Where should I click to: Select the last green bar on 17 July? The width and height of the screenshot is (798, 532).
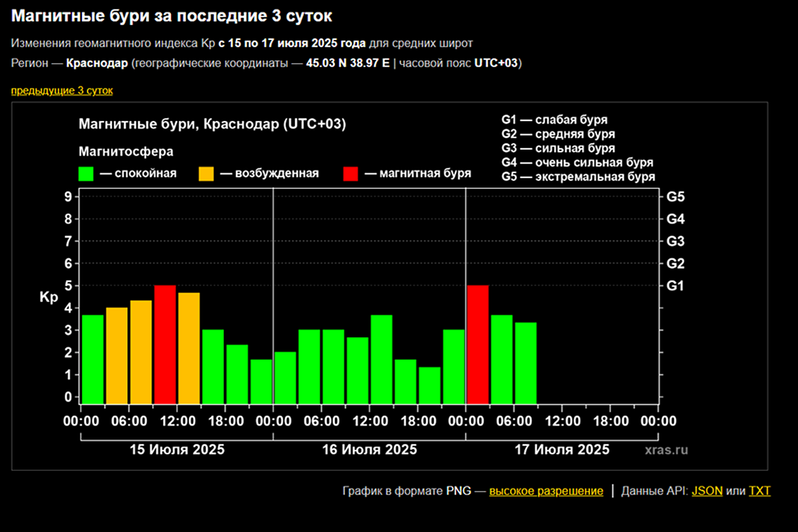525,362
